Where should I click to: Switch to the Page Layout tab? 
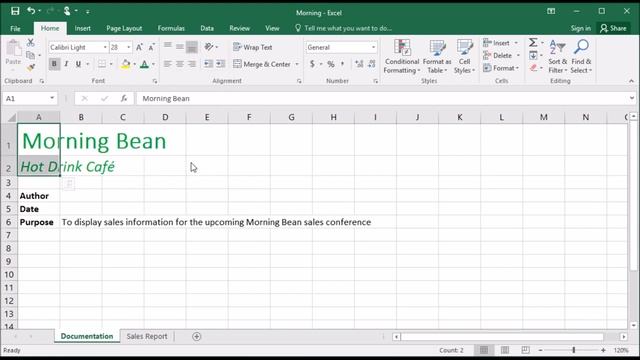click(x=124, y=28)
